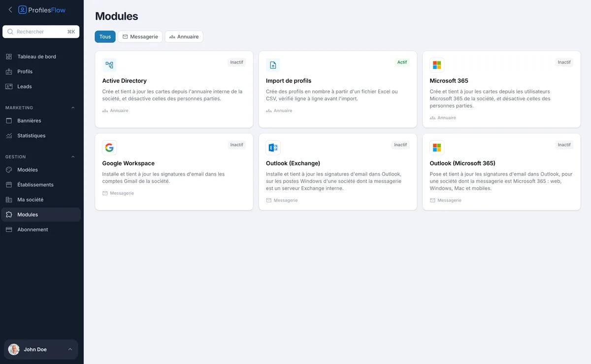Open the John Doe account menu
This screenshot has width=591, height=364.
[x=41, y=349]
